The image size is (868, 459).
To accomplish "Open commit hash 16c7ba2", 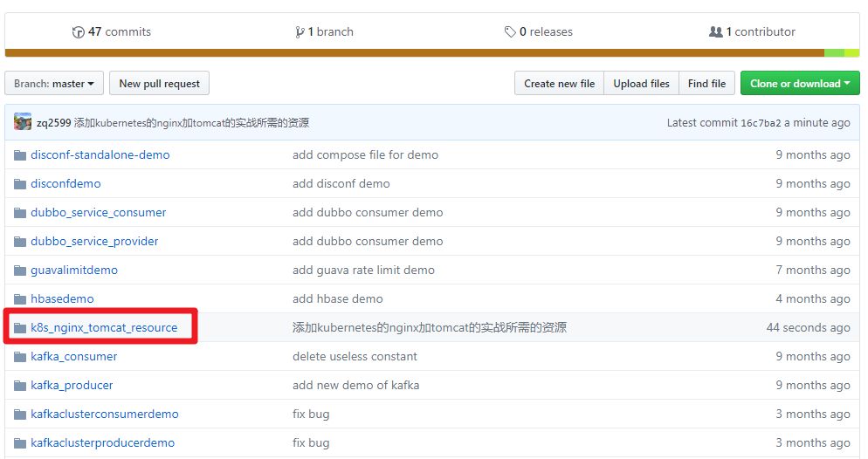I will (761, 123).
